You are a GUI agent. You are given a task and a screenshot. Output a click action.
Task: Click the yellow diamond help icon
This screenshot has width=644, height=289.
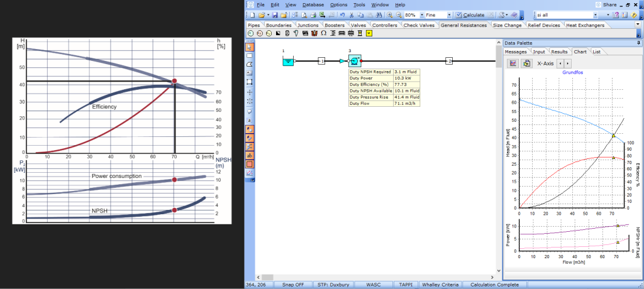(634, 15)
